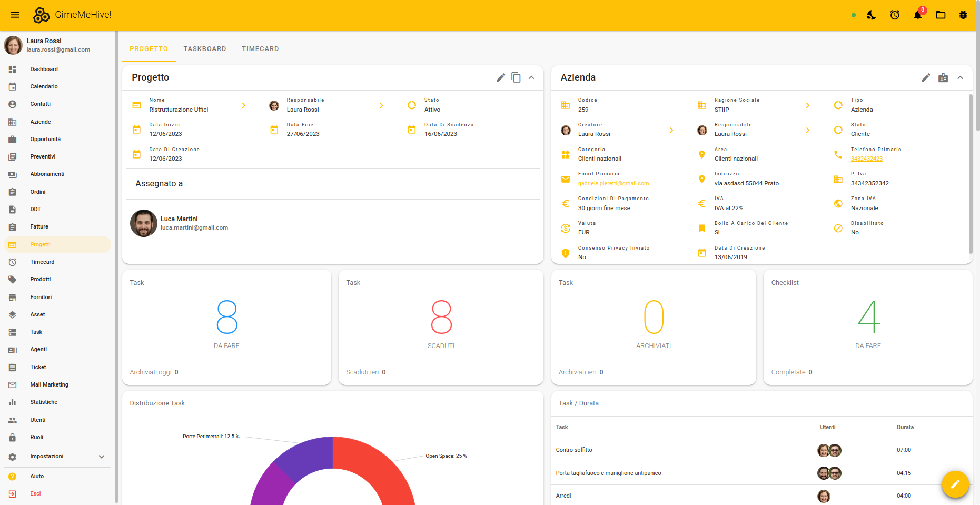
Task: Open Creatore Laura Rossi chevron
Action: point(671,130)
